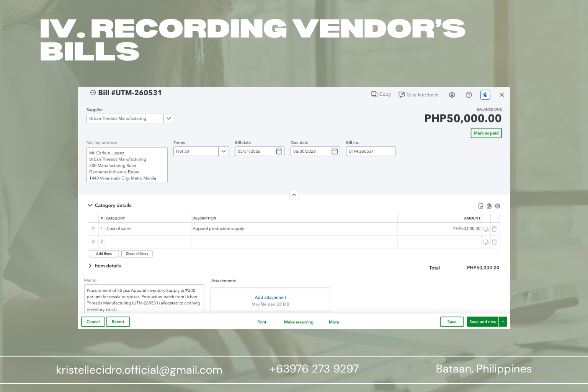Open the bill history clock icon
Screen dimensions: 588x392
(x=93, y=93)
